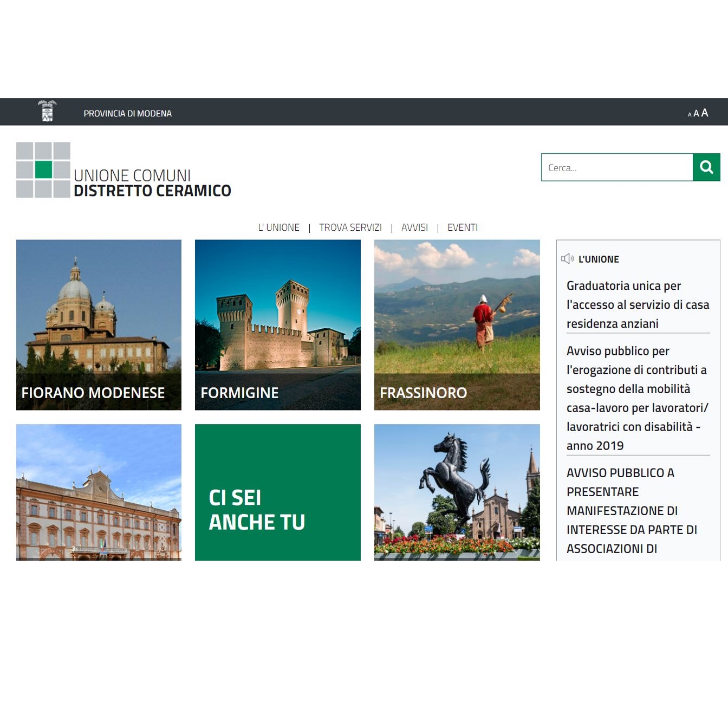Click the FIORANO MODENESE caption label
This screenshot has width=728, height=728.
(x=93, y=393)
